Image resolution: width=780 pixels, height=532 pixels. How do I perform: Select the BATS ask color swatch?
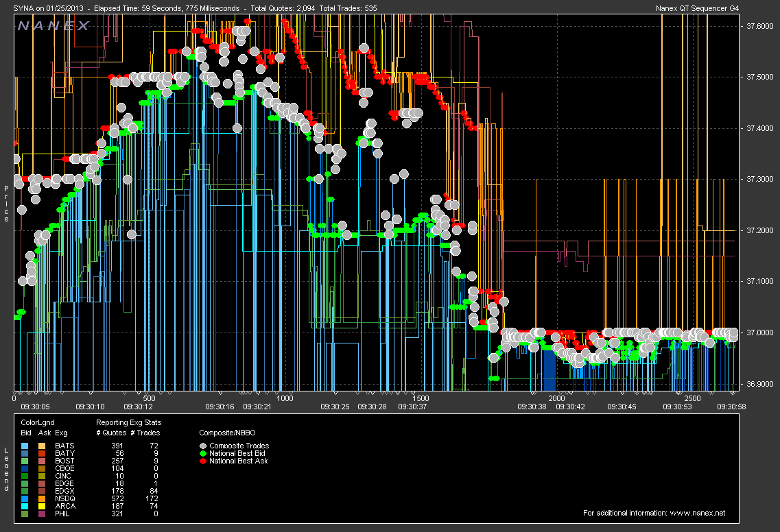coord(42,446)
